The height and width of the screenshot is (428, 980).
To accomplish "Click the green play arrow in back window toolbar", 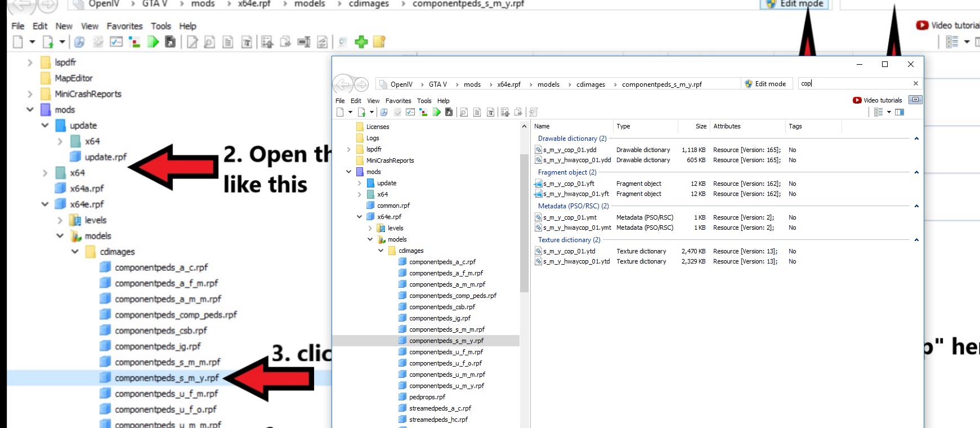I will [153, 42].
